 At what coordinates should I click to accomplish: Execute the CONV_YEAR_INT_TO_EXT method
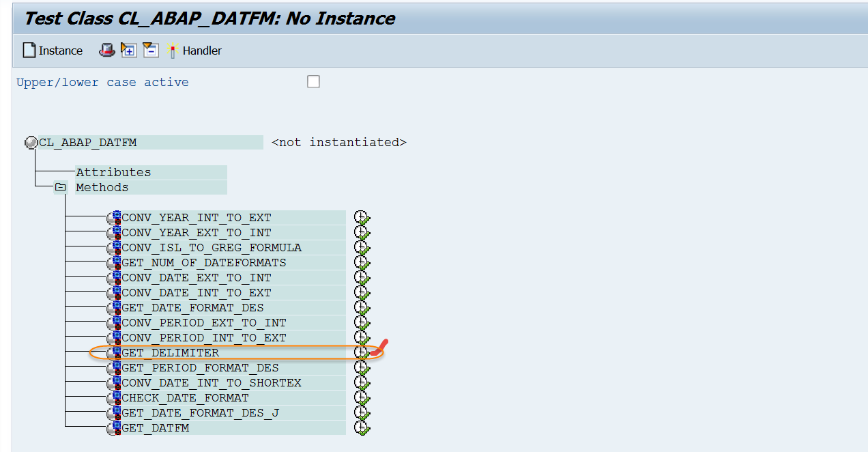(x=362, y=217)
